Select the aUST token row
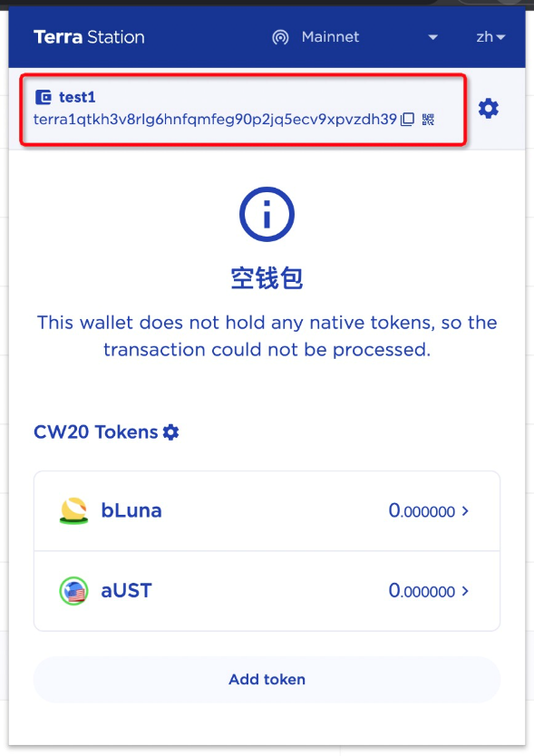Viewport: 534px width, 756px height. (267, 591)
